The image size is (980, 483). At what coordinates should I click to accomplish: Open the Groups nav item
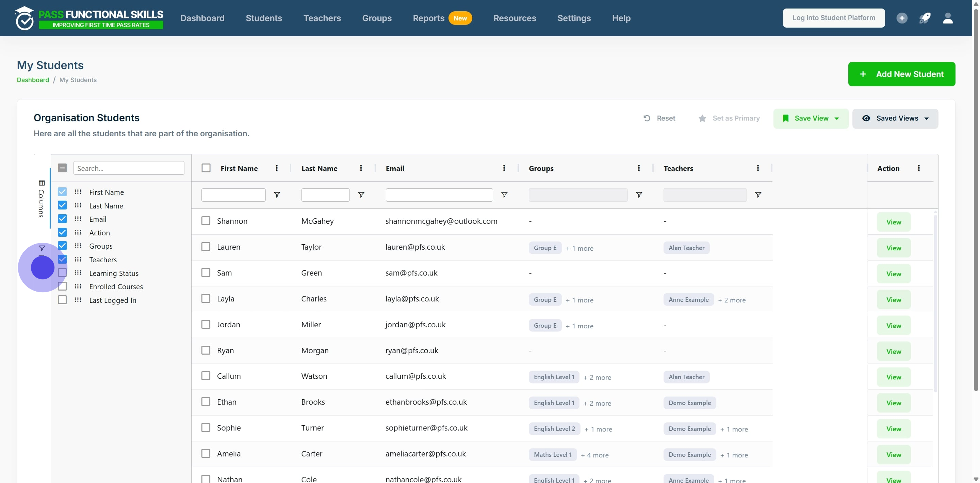click(377, 18)
